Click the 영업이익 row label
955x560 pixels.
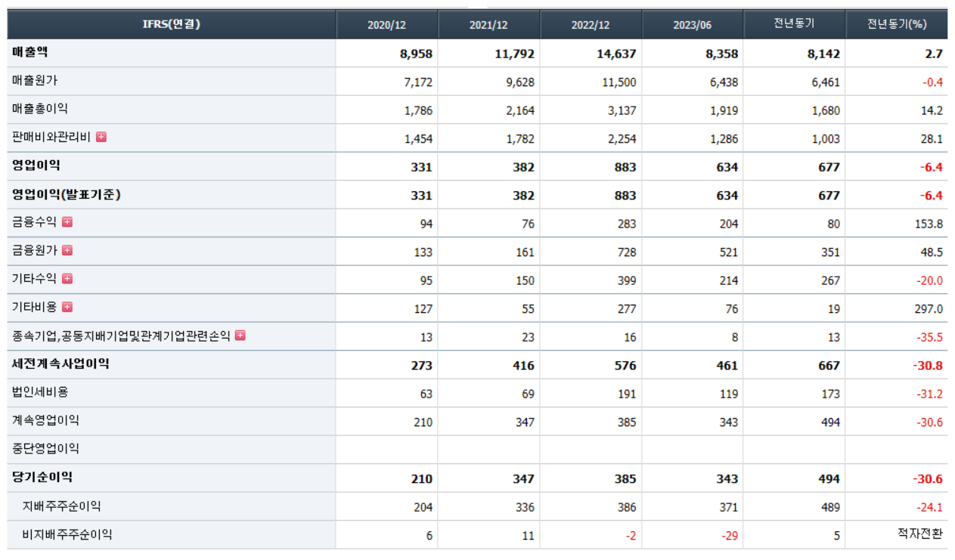36,166
